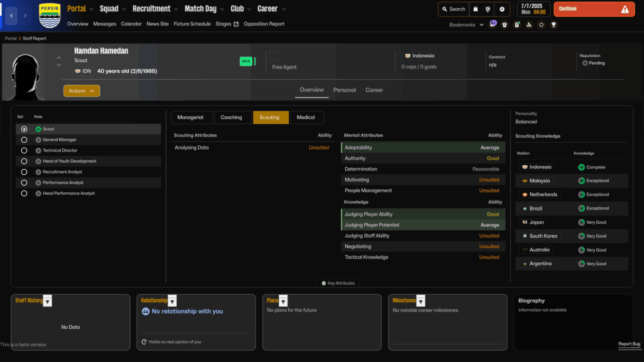Image resolution: width=644 pixels, height=362 pixels.
Task: Choose the Recruitment Analyst radio option
Action: [x=24, y=172]
